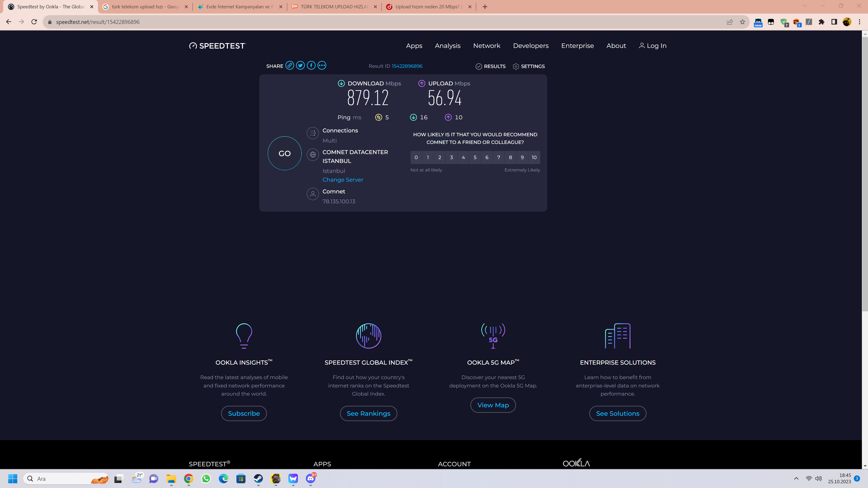This screenshot has height=488, width=868.
Task: Click Subscribe under Ookla Insights
Action: coord(244,414)
